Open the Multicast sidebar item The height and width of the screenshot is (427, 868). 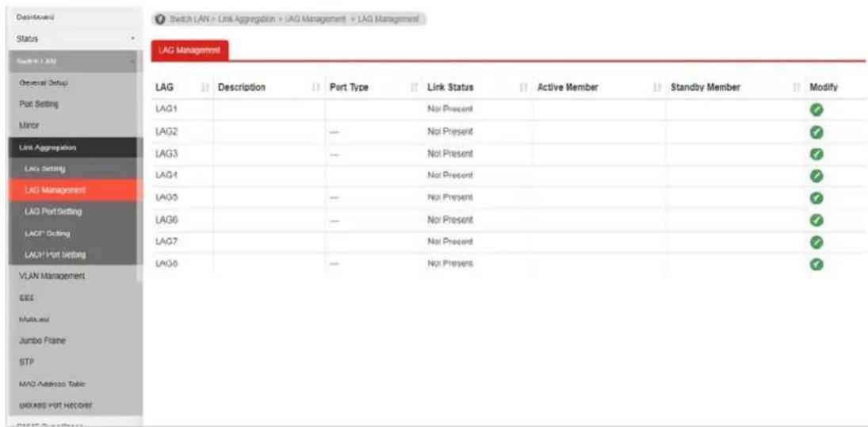coord(34,319)
